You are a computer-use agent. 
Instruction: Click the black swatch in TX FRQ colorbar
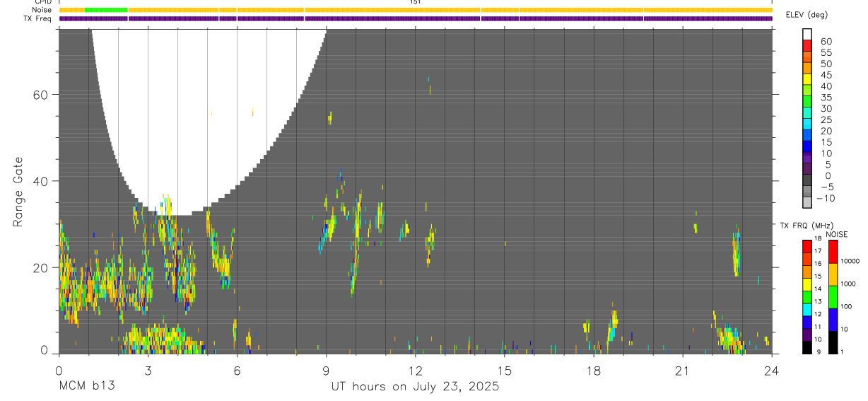[x=807, y=347]
